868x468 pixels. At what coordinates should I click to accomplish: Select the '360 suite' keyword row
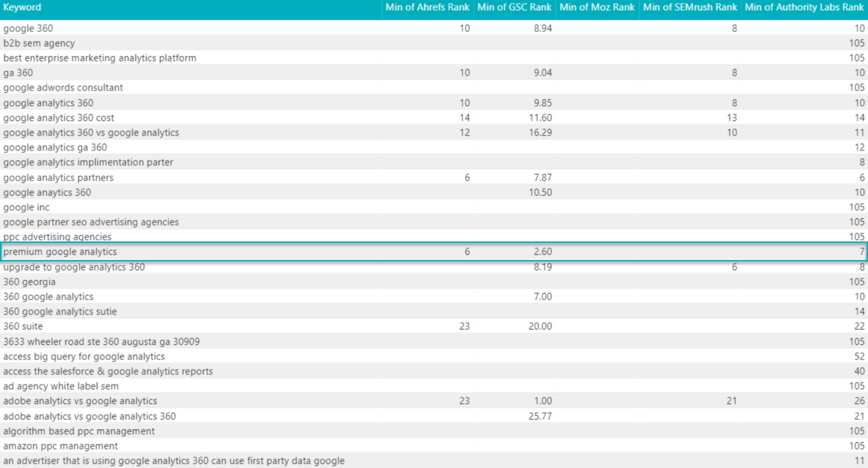(x=23, y=326)
